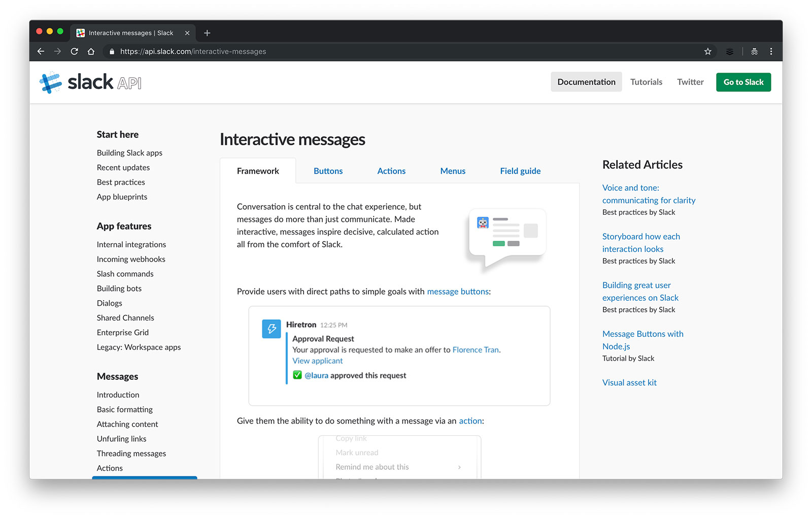Click the @laura mention
Viewport: 812px width, 518px height.
coord(316,375)
